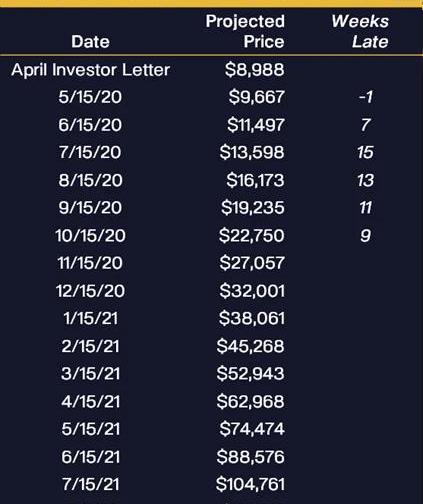Click the Projected Price column header

245,31
